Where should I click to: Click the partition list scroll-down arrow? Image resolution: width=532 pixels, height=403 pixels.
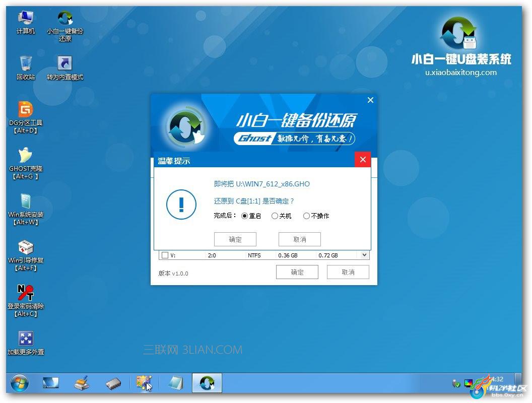pyautogui.click(x=364, y=255)
